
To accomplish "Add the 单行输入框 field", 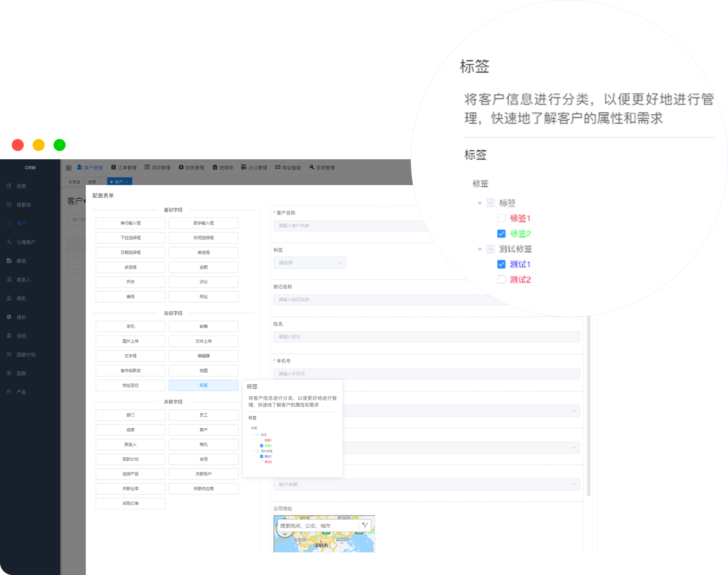I will 130,223.
